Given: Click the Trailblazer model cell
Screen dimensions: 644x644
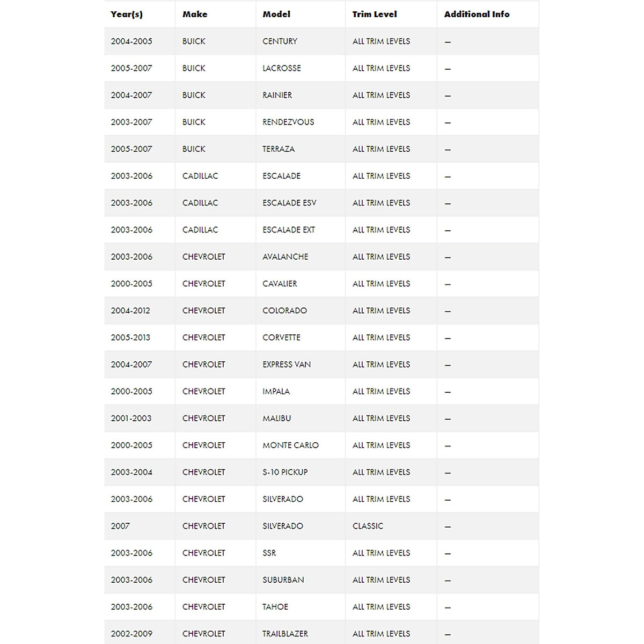Looking at the screenshot, I should 285,634.
